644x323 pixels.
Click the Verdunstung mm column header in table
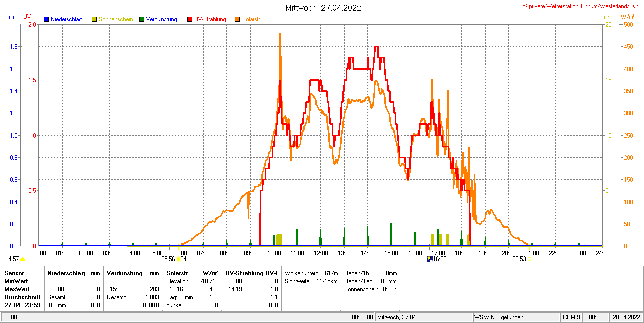pyautogui.click(x=133, y=273)
